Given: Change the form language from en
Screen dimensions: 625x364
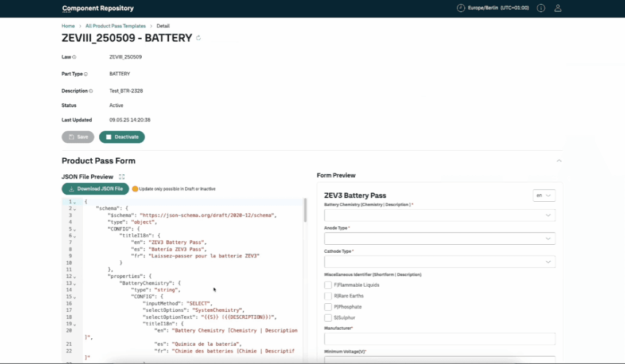Looking at the screenshot, I should point(544,195).
